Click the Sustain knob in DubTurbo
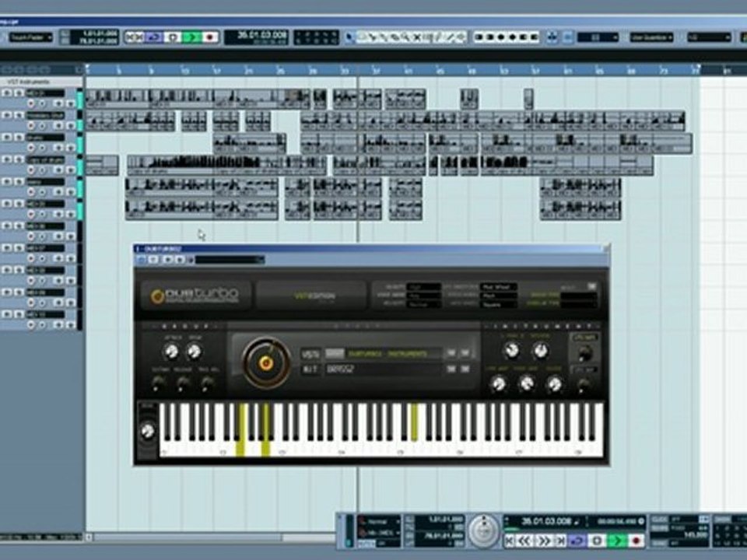Screen dimensions: 747x560 159,383
